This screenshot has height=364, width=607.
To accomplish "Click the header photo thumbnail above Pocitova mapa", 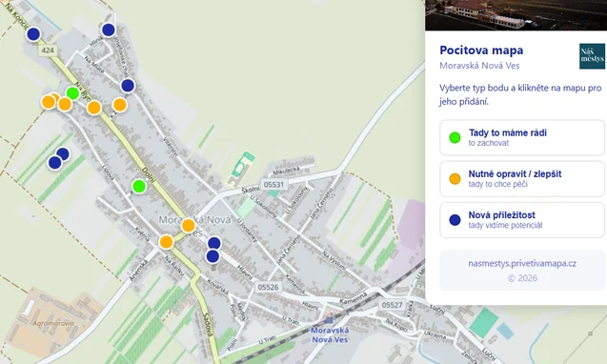I will click(x=516, y=14).
